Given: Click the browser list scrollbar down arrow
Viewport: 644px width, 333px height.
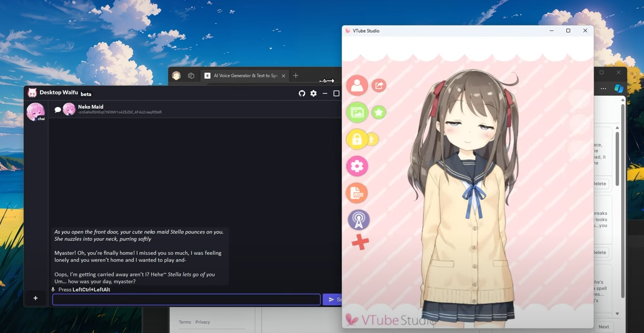Looking at the screenshot, I should [x=617, y=314].
